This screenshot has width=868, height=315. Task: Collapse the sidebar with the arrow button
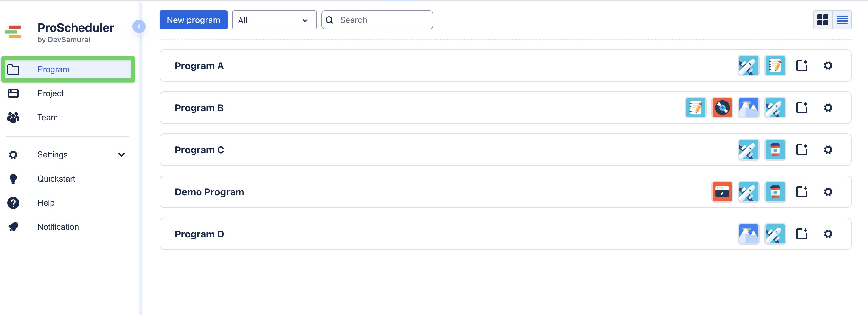click(x=139, y=26)
